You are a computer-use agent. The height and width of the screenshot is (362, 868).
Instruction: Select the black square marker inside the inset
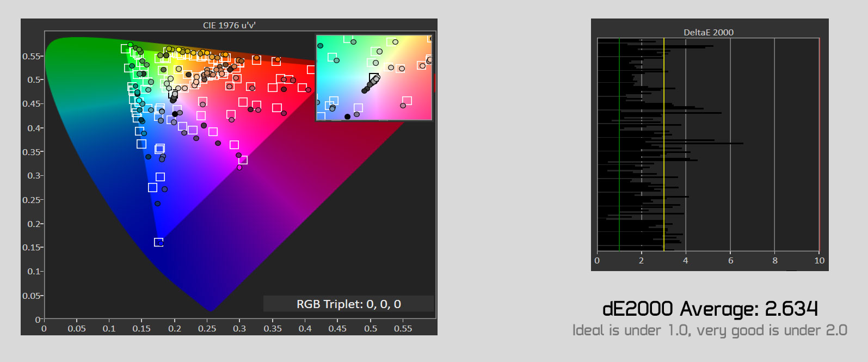click(374, 77)
